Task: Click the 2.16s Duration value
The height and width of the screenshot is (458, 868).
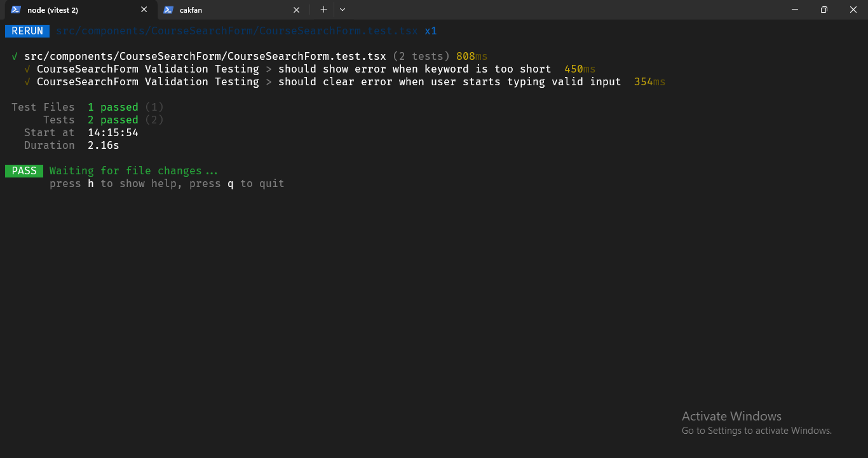Action: [x=103, y=145]
